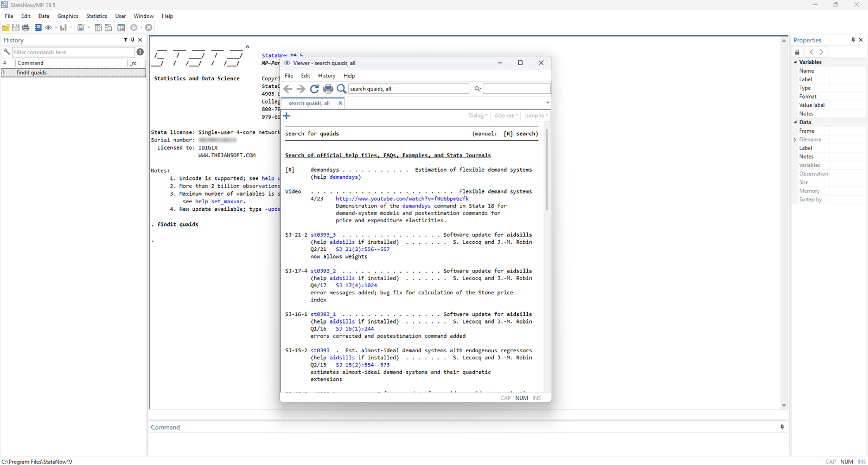Image resolution: width=868 pixels, height=465 pixels.
Task: Click the grey Break X icon in main toolbar
Action: point(149,28)
